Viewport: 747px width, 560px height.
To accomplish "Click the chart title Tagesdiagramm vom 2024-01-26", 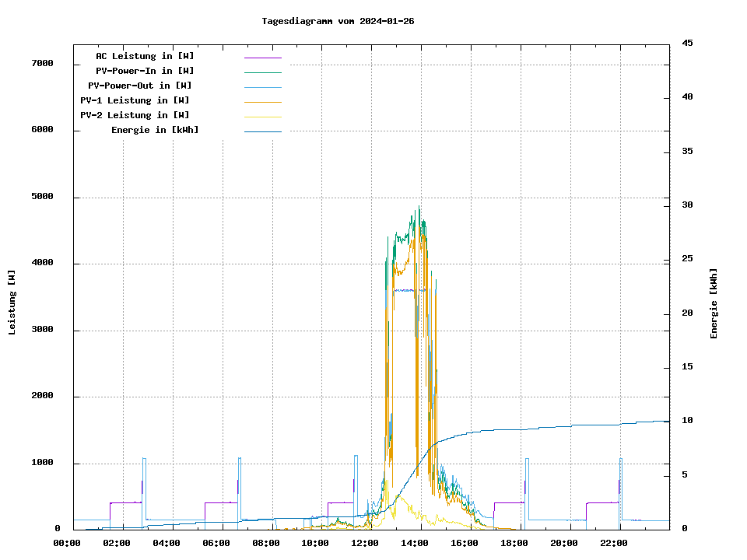I will (x=338, y=21).
